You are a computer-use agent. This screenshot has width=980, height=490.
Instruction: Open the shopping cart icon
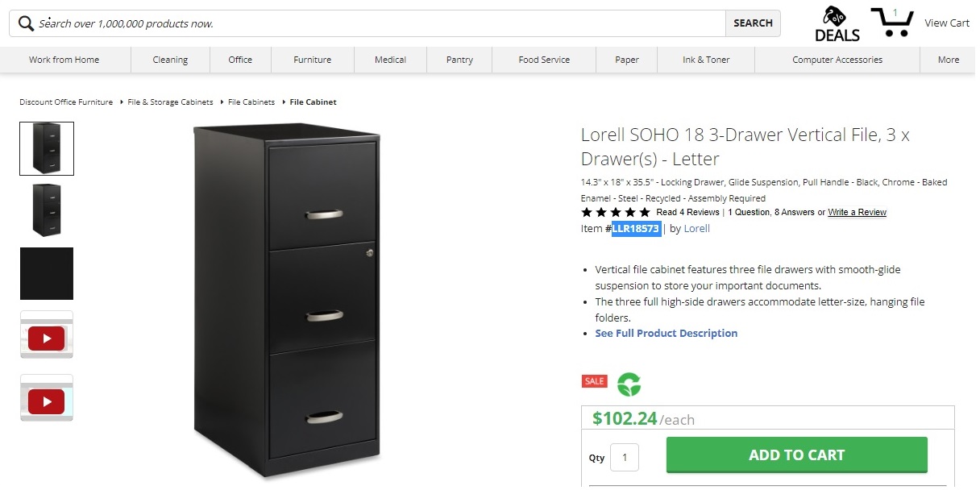891,22
